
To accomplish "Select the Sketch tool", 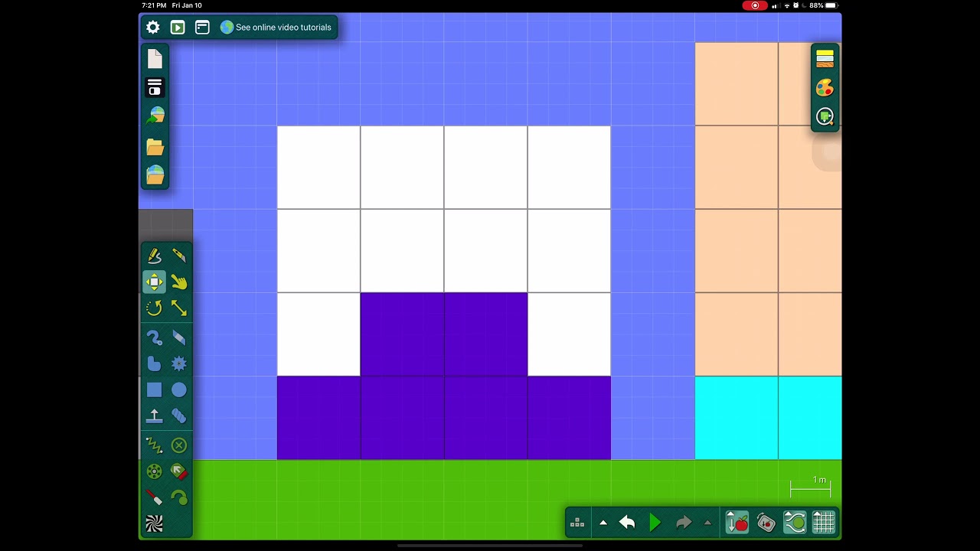I will [x=155, y=256].
